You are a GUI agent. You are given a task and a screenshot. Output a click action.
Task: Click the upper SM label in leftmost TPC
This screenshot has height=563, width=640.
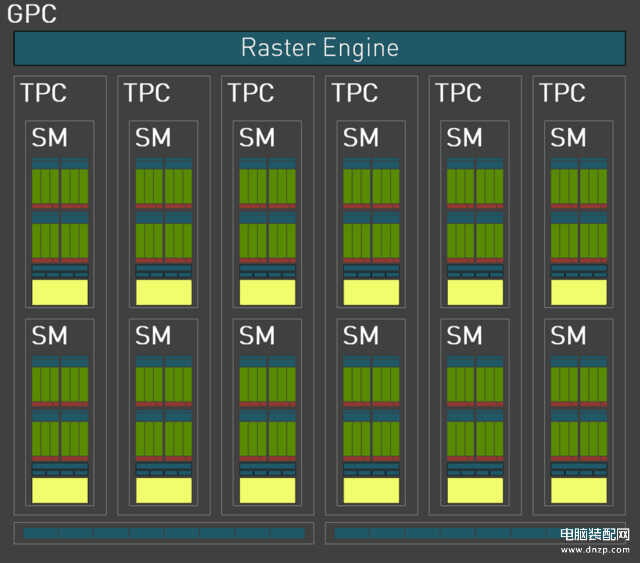(50, 137)
